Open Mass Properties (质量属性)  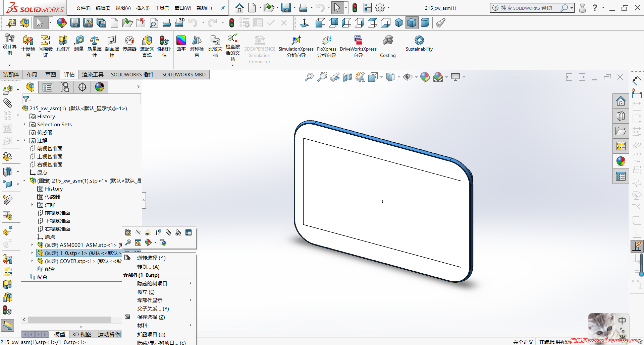(95, 46)
